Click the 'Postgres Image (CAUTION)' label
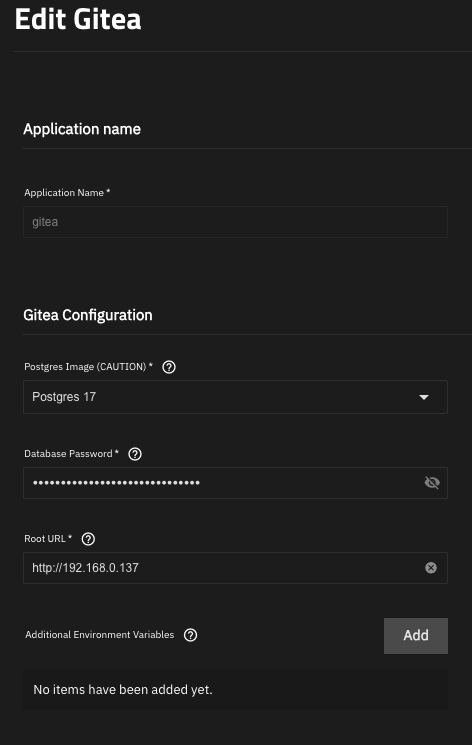The image size is (472, 745). click(x=88, y=367)
